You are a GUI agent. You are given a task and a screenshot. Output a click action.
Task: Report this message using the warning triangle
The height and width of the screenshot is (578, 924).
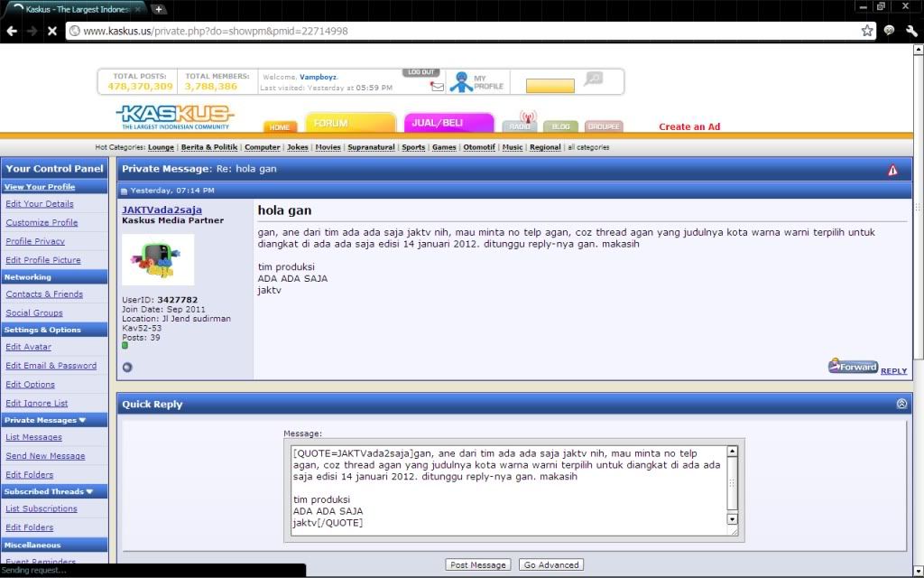[x=892, y=170]
